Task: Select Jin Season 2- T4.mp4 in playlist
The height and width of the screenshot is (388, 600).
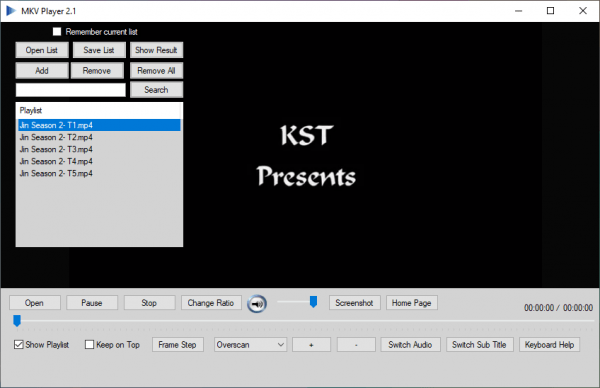Action: [x=99, y=161]
